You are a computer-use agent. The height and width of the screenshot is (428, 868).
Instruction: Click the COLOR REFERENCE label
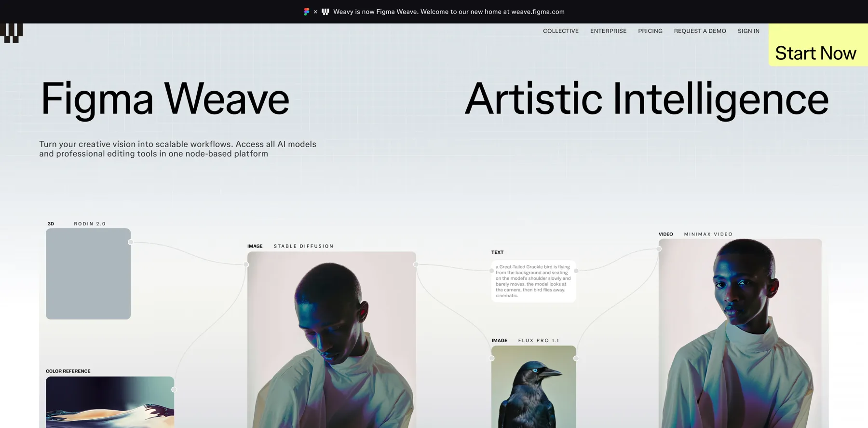[x=68, y=371]
